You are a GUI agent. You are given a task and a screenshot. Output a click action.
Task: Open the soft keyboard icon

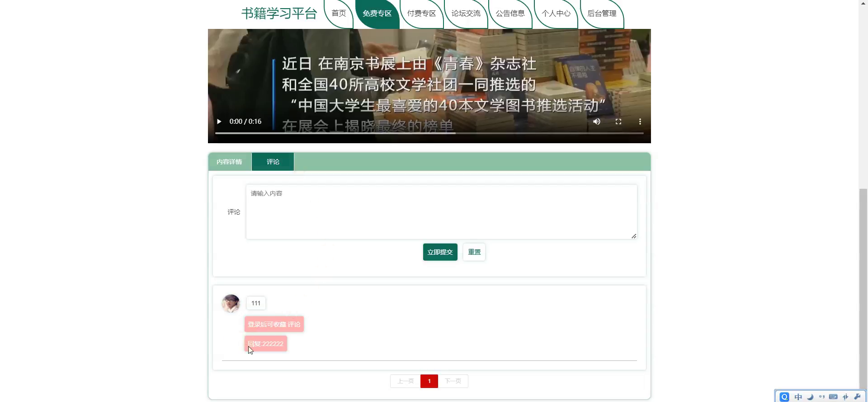(x=833, y=397)
